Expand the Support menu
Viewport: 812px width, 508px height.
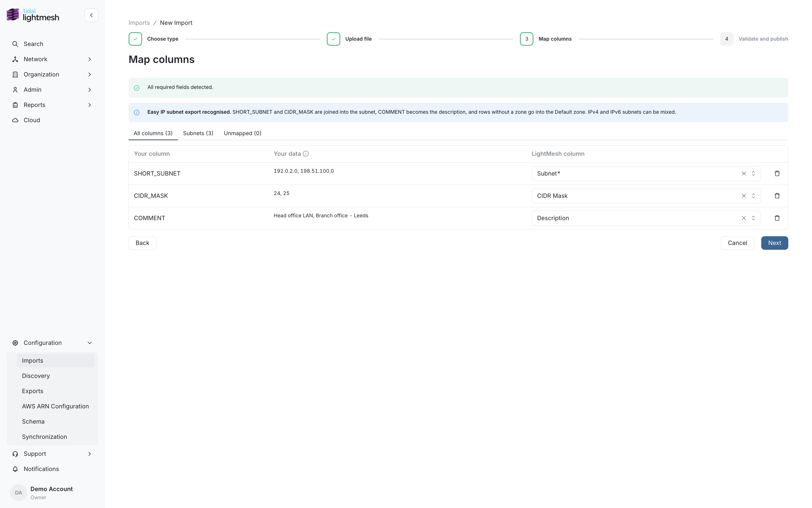click(52, 454)
